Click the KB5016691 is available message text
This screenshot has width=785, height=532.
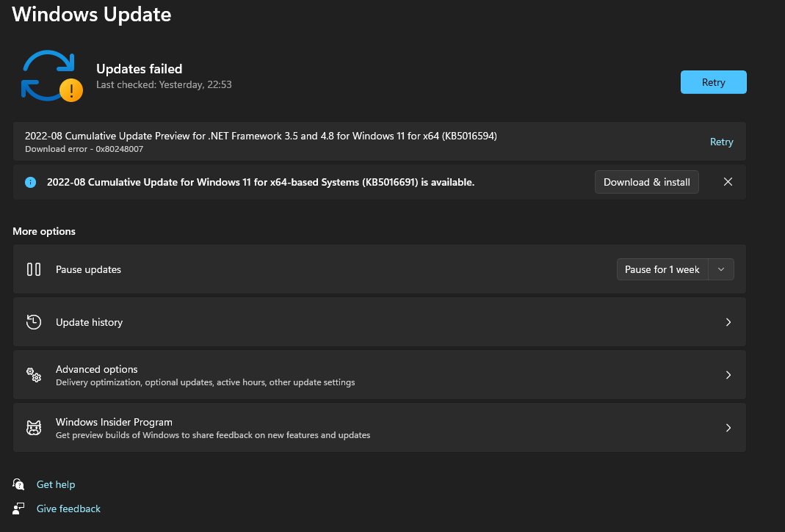click(261, 182)
